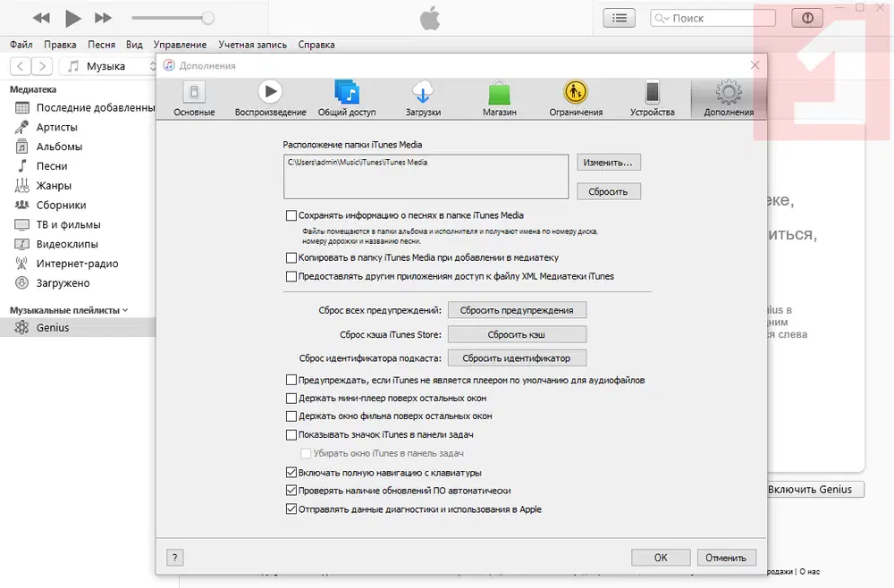The height and width of the screenshot is (588, 894).
Task: Open ТВ и фильмы in the sidebar
Action: [78, 224]
